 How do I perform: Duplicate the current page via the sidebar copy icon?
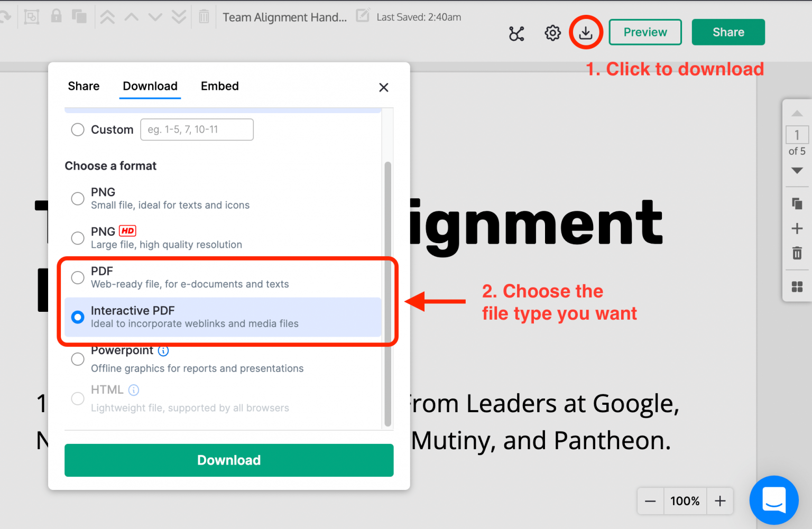[x=797, y=203]
